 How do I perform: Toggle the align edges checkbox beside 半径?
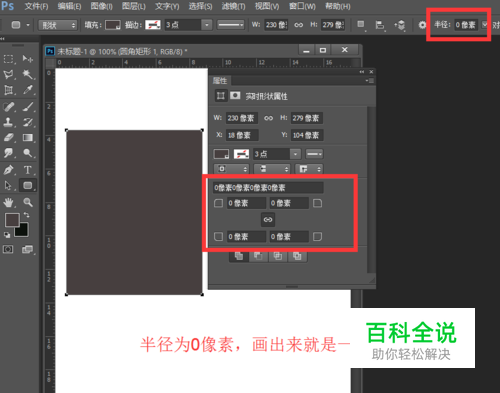(x=485, y=25)
